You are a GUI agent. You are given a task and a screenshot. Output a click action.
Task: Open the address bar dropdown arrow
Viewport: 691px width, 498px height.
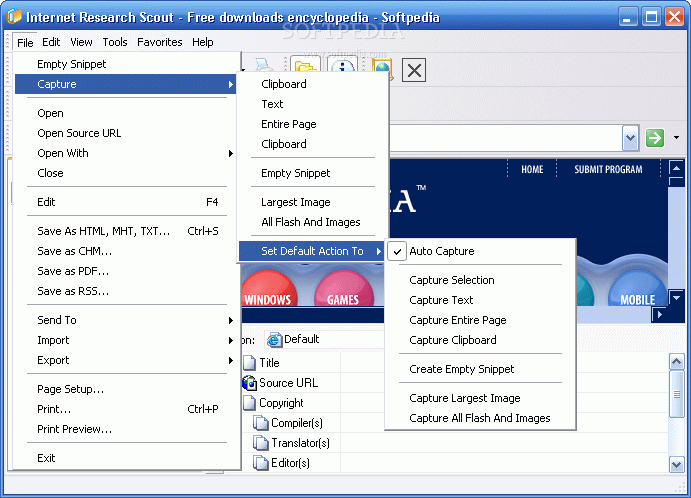coord(631,138)
